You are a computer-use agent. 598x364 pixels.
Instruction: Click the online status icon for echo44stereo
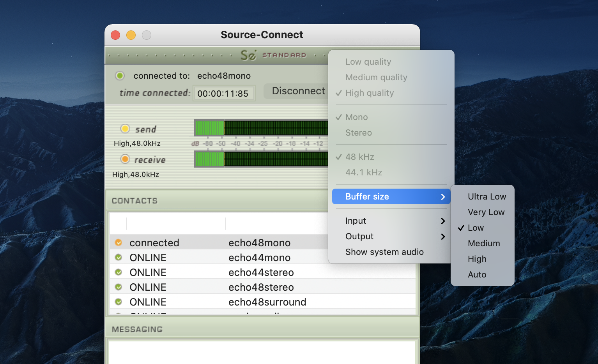[119, 272]
